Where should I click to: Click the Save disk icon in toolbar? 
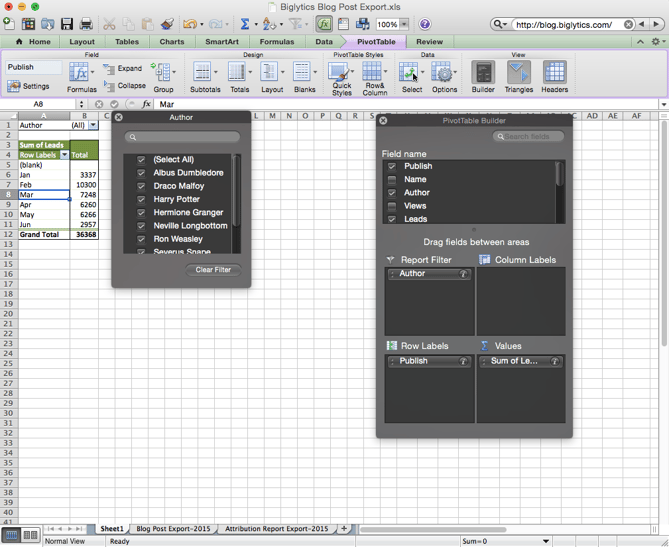point(67,24)
